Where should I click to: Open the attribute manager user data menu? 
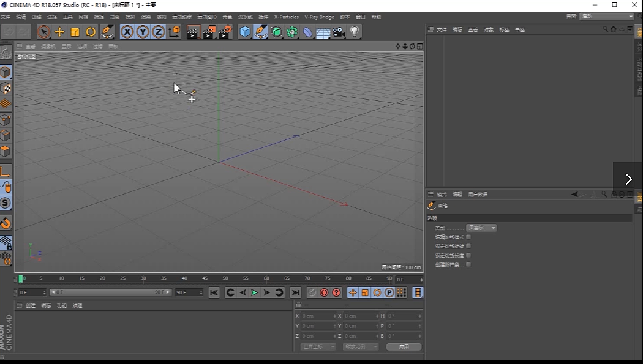tap(478, 195)
